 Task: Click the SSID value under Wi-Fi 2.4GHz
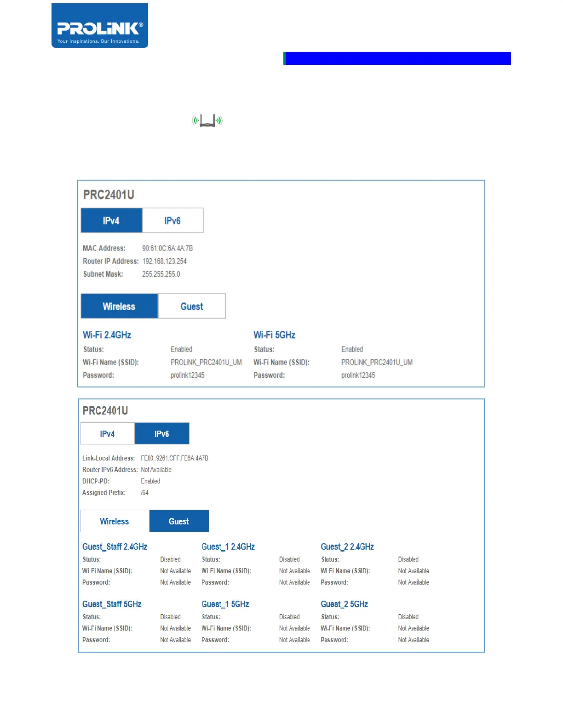[x=206, y=362]
